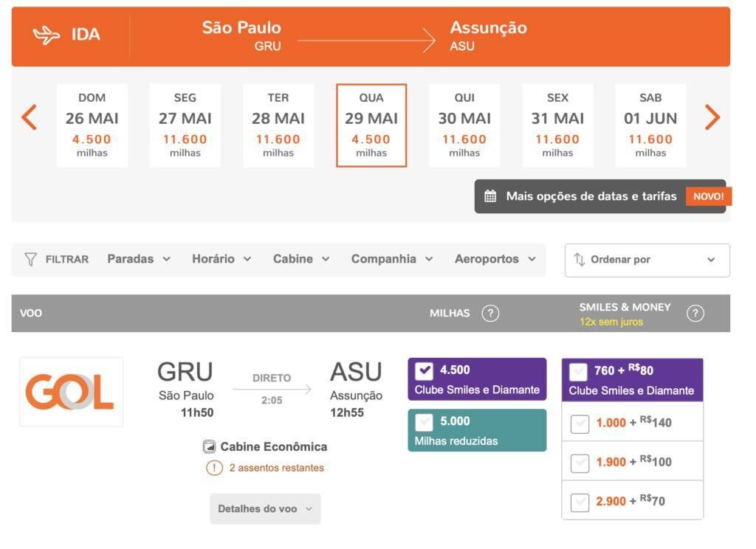Open the Paradas filter dropdown
The image size is (756, 549).
[139, 260]
